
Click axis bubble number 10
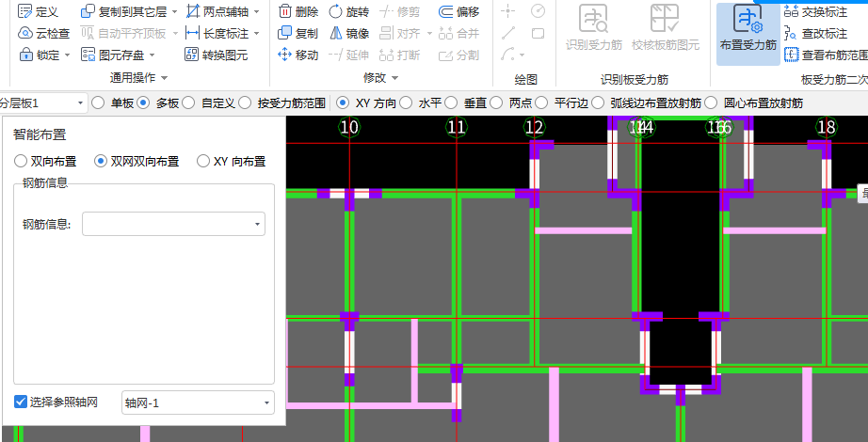tap(348, 127)
